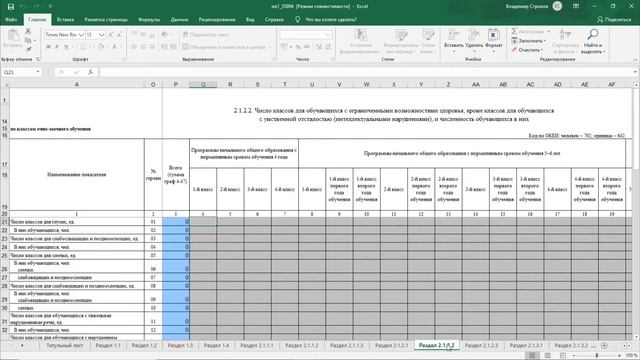The height and width of the screenshot is (360, 640).
Task: Click Wrap Text (Перенести текст)
Action: [x=206, y=35]
